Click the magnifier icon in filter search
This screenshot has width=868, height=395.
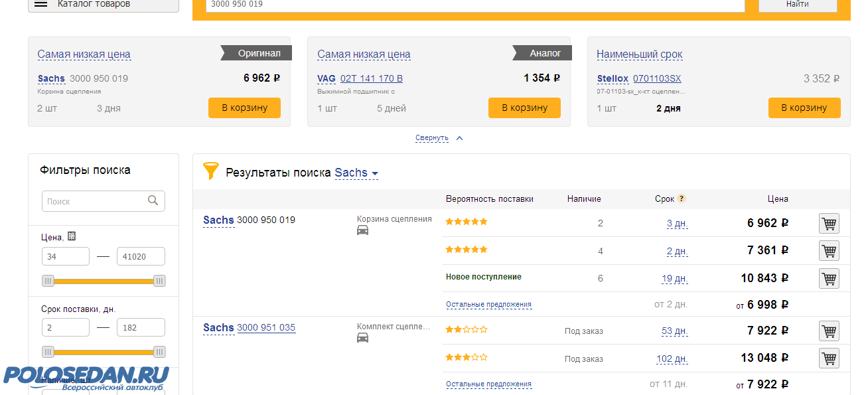click(153, 200)
